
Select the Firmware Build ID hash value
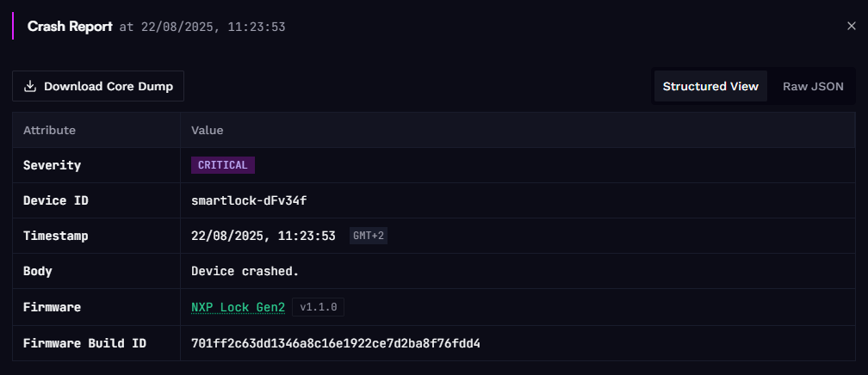[336, 343]
